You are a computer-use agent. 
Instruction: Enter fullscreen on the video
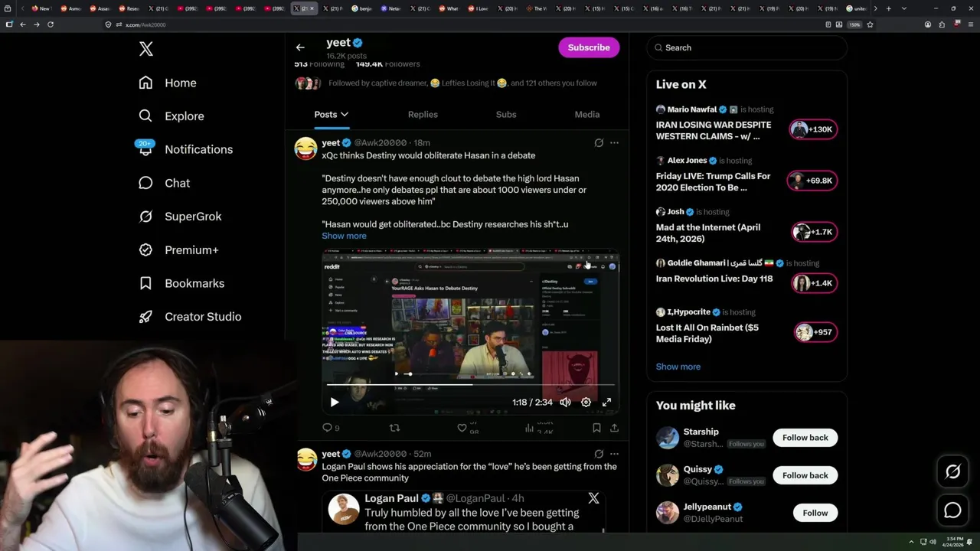click(606, 402)
